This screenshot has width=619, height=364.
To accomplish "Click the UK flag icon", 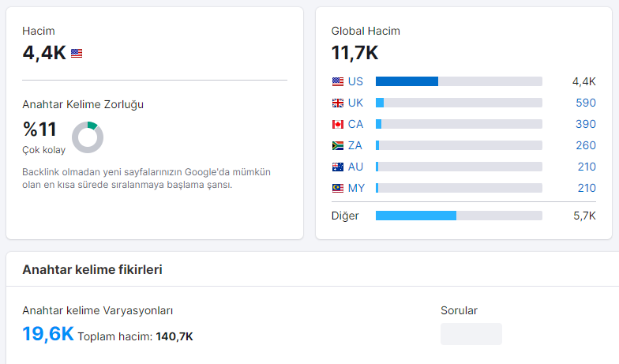I will click(x=338, y=103).
